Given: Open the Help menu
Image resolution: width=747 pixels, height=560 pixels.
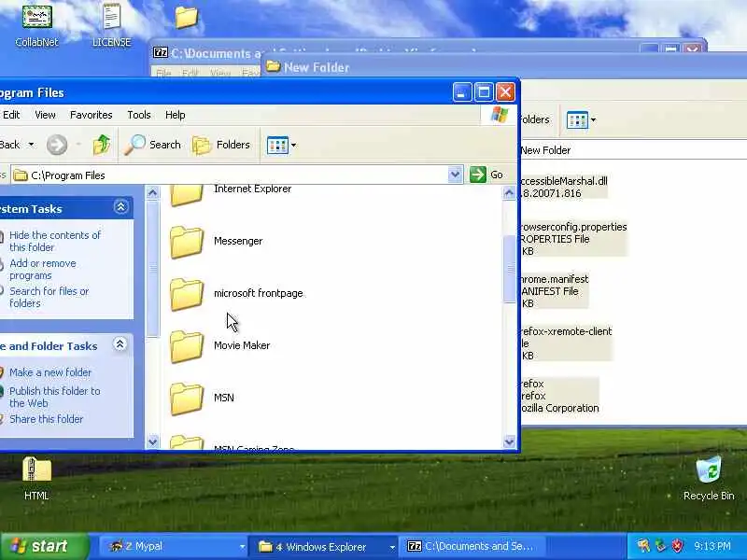Looking at the screenshot, I should point(175,115).
